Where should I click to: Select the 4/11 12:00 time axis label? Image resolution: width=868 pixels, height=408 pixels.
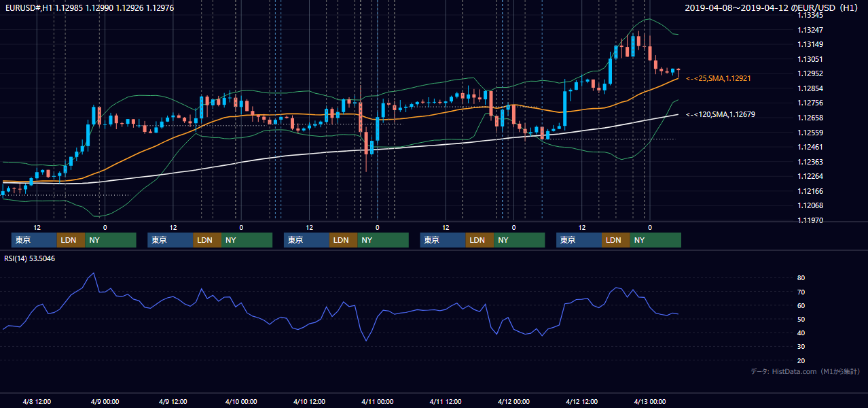click(x=445, y=401)
